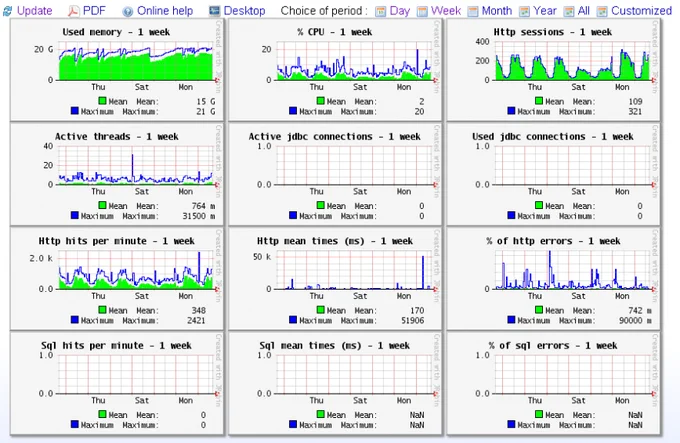Switch period to All

[x=584, y=11]
